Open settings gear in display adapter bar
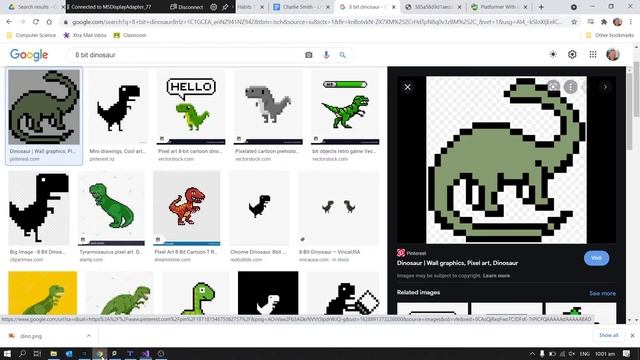This screenshot has height=360, width=640. click(213, 7)
